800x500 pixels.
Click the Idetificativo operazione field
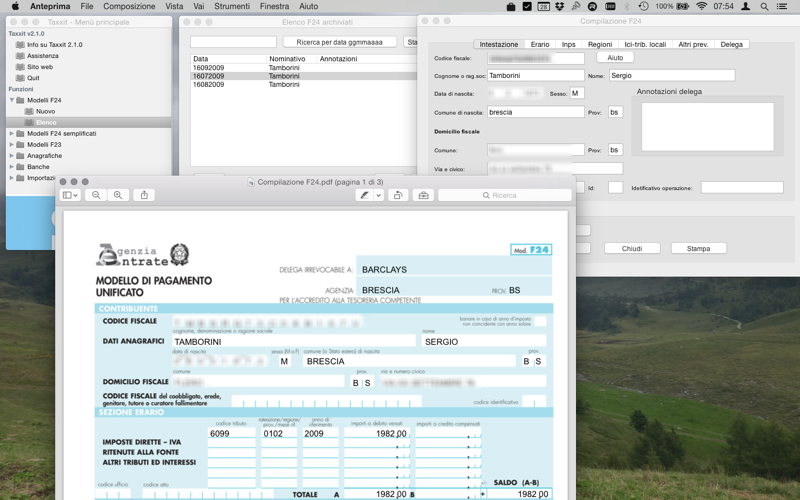point(742,188)
